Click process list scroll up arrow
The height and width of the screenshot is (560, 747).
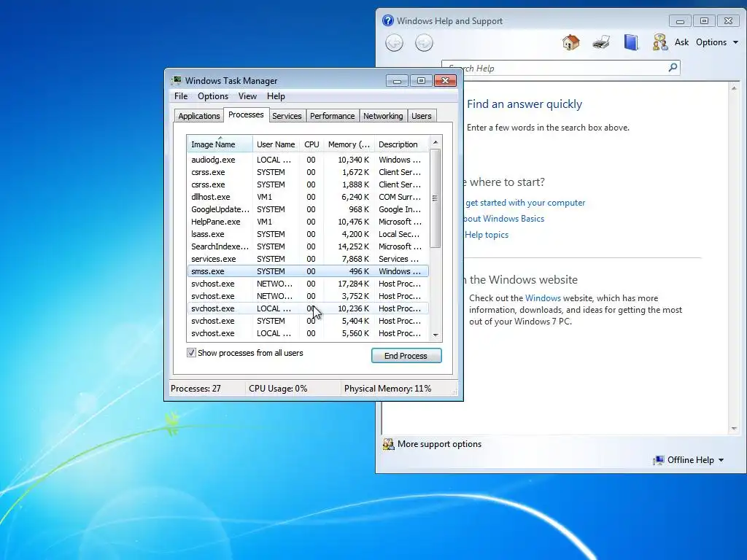pyautogui.click(x=435, y=142)
